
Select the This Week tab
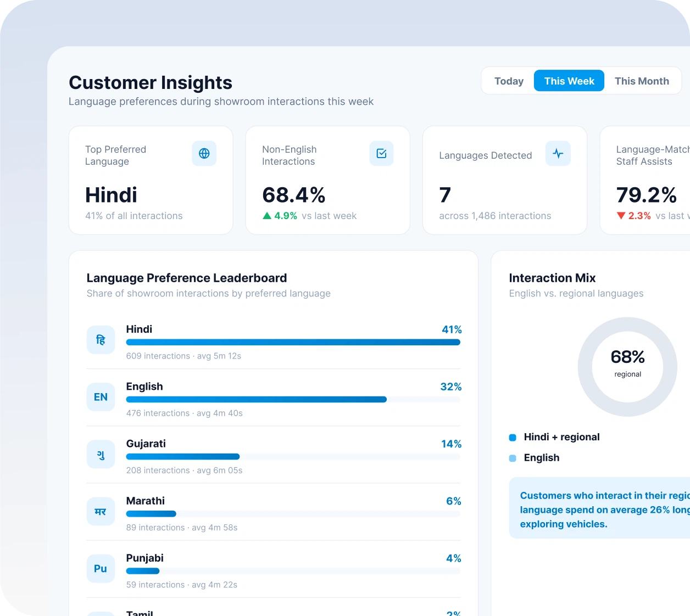(569, 81)
